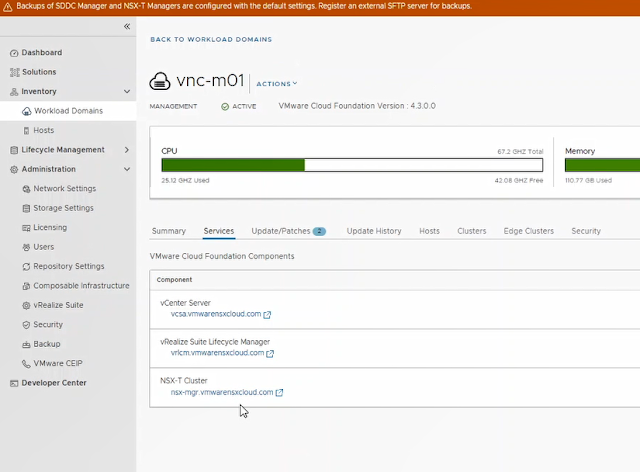Viewport: 640px width, 472px height.
Task: Click the Storage Settings icon
Action: tap(27, 209)
